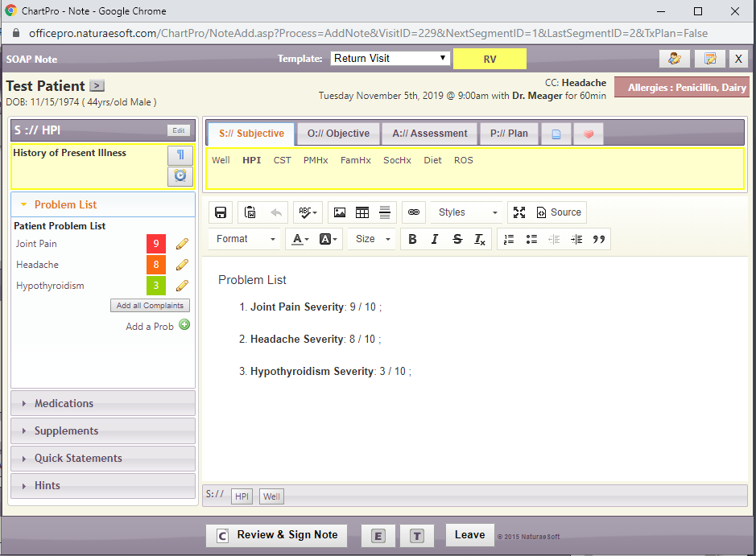Open the spell-check tool
The image size is (756, 556).
pyautogui.click(x=303, y=212)
